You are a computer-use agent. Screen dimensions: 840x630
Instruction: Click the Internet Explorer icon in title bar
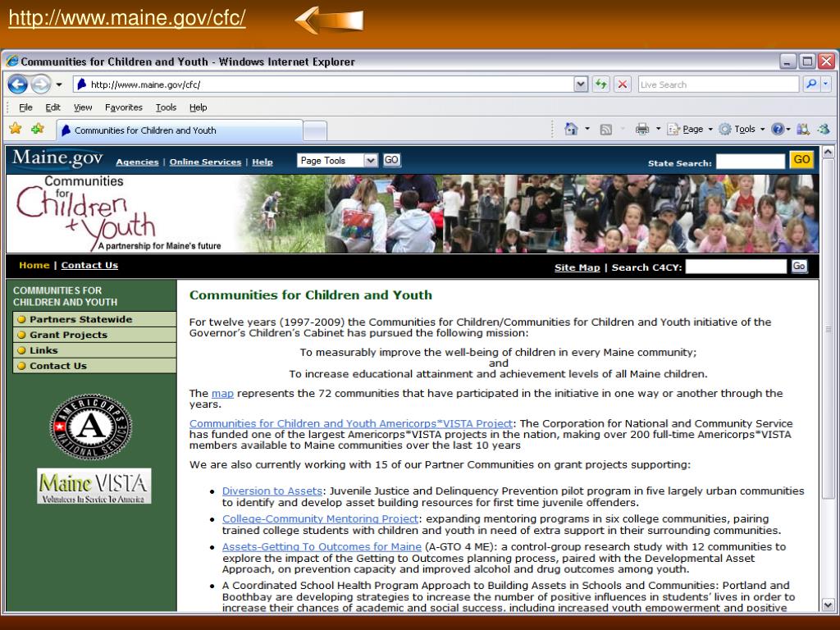click(x=11, y=61)
